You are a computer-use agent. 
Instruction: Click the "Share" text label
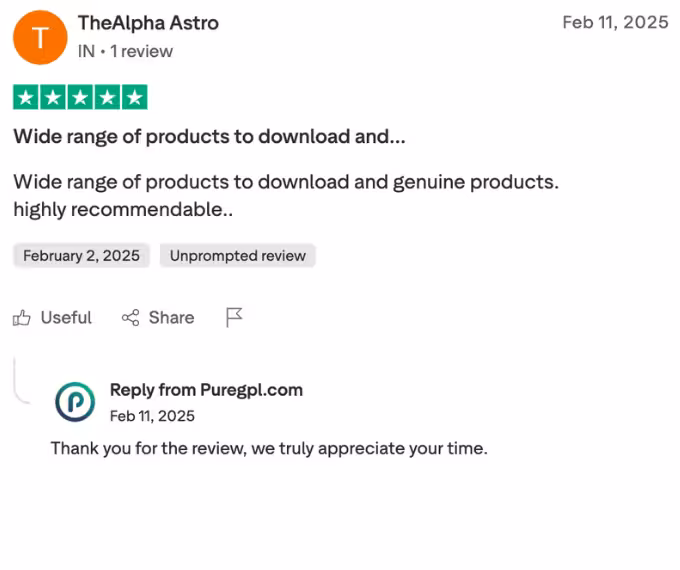click(x=171, y=318)
